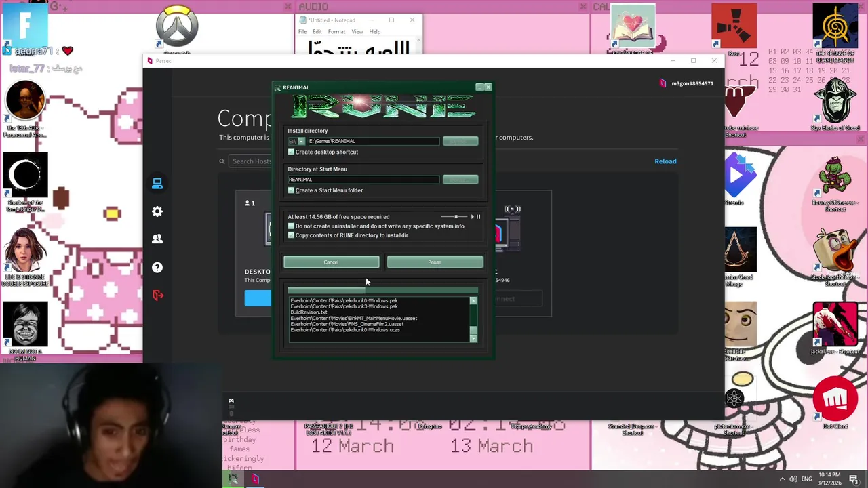
Task: Click the volume icon in system tray
Action: tap(793, 479)
